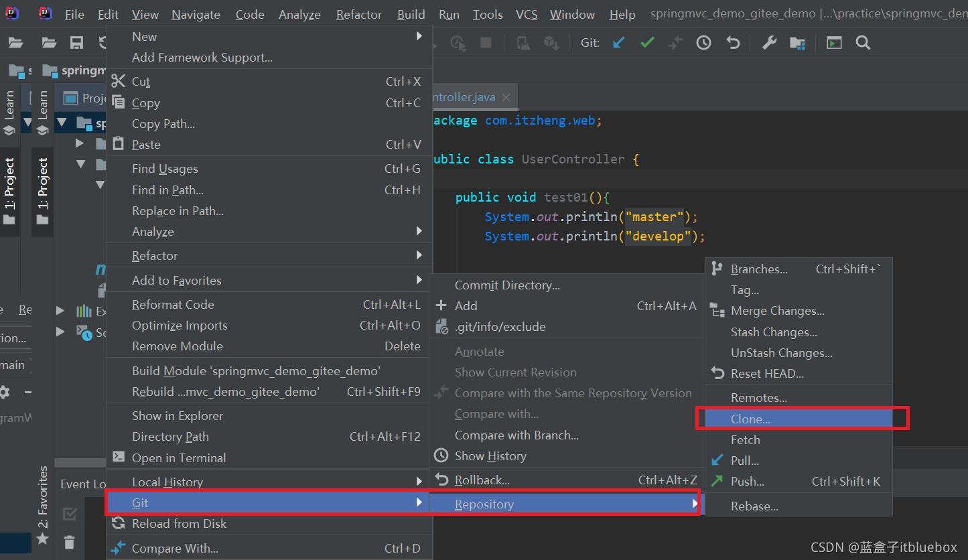The height and width of the screenshot is (560, 968).
Task: Choose Reset HEAD... entry
Action: (x=799, y=374)
